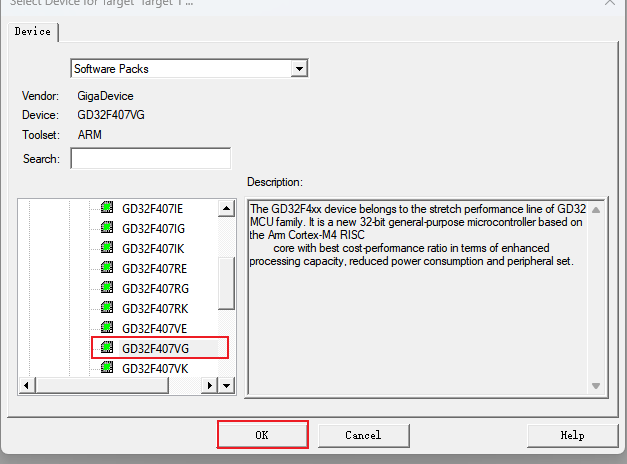Click the Cancel button

(363, 435)
